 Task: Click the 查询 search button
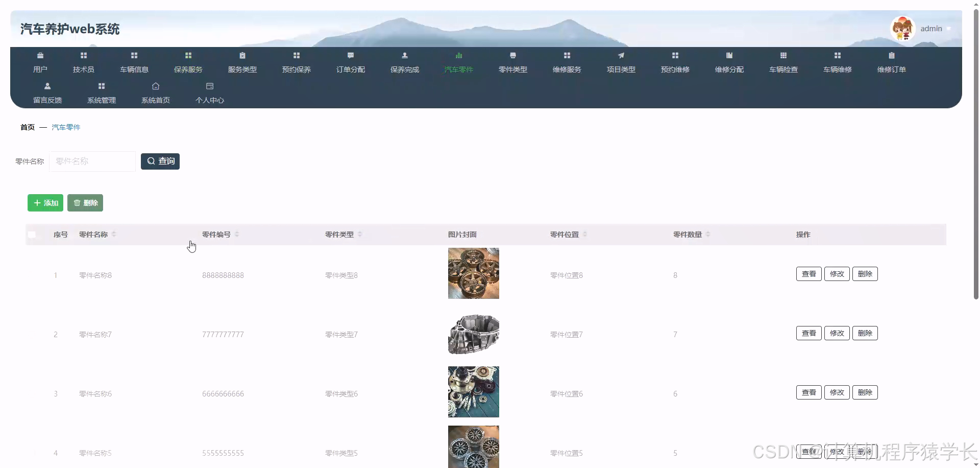pos(160,161)
